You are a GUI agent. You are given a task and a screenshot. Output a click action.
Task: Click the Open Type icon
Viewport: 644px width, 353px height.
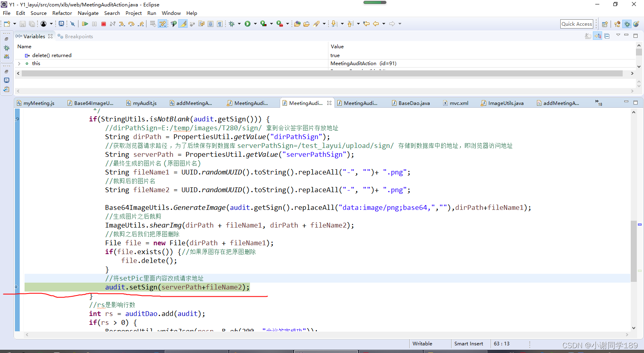[x=297, y=24]
